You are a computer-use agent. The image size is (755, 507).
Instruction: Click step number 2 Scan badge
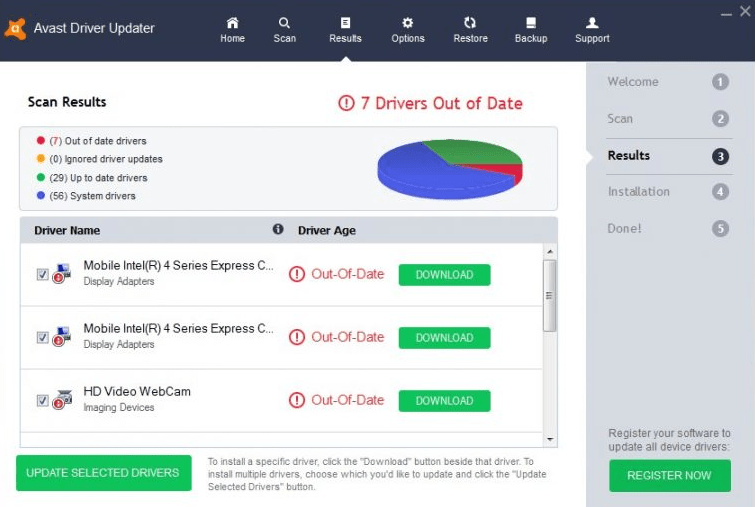point(720,119)
